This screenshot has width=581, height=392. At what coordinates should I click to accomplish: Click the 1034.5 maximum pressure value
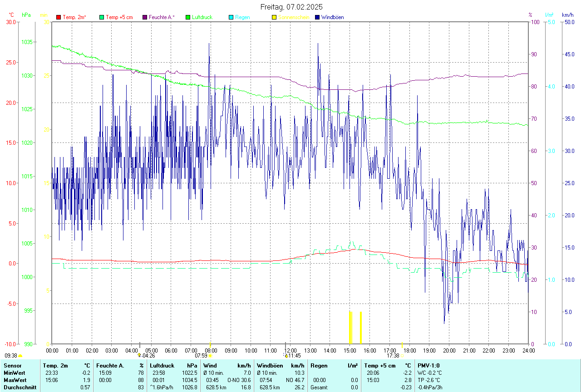point(190,380)
